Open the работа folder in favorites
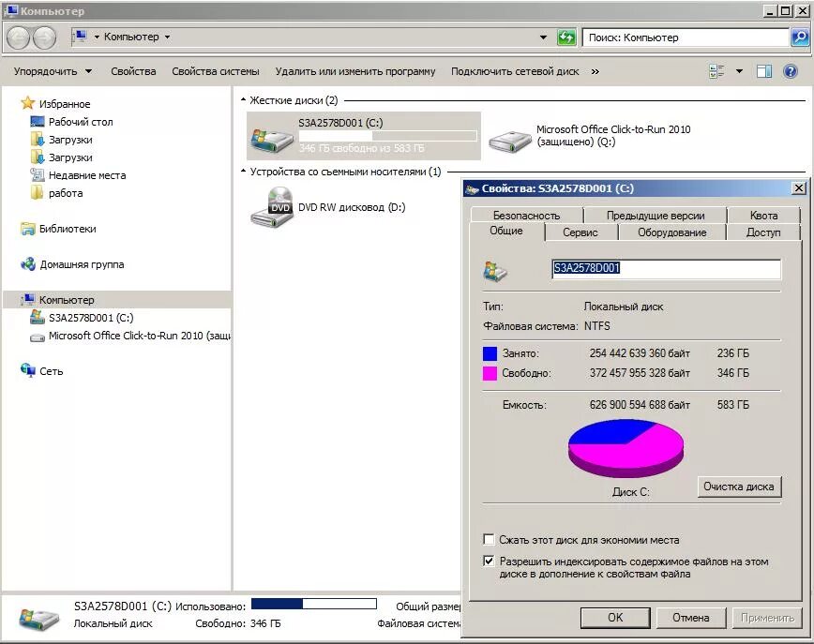 pyautogui.click(x=66, y=193)
